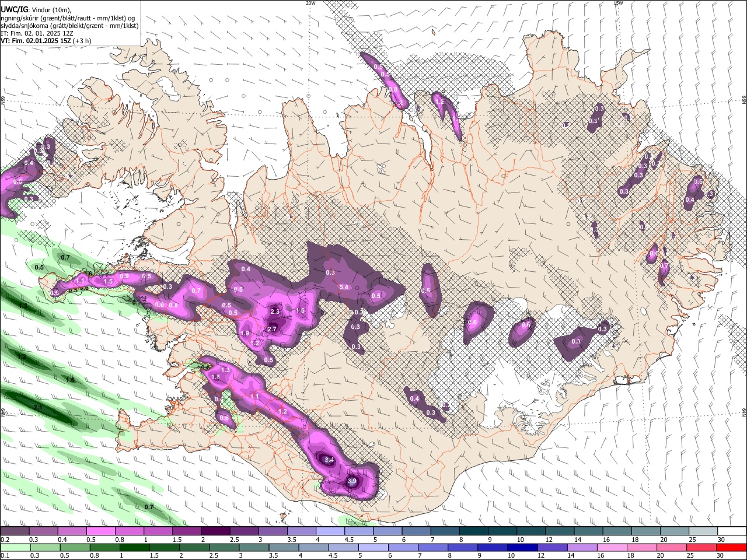
Task: Click the 20W longitude label at the top
Action: tap(310, 3)
